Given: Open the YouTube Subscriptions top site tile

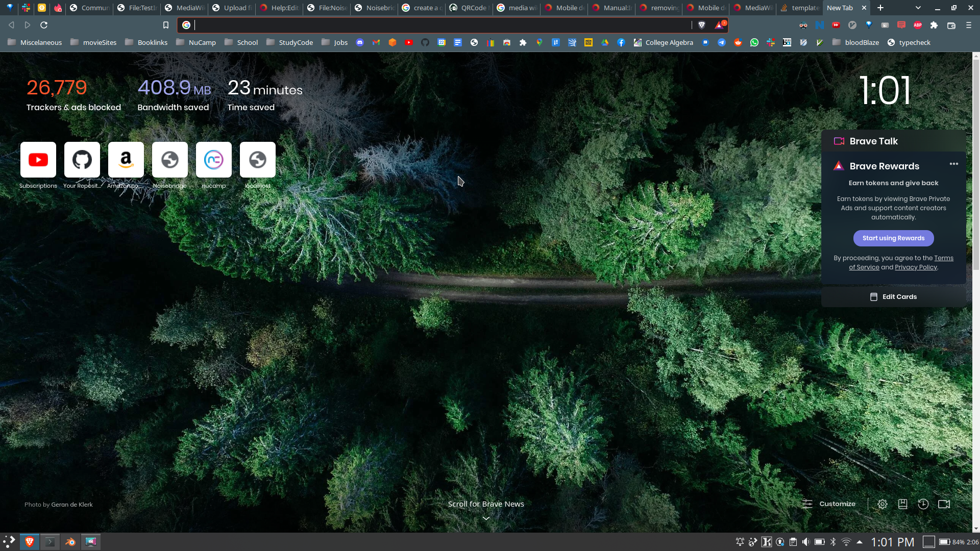Looking at the screenshot, I should click(38, 160).
